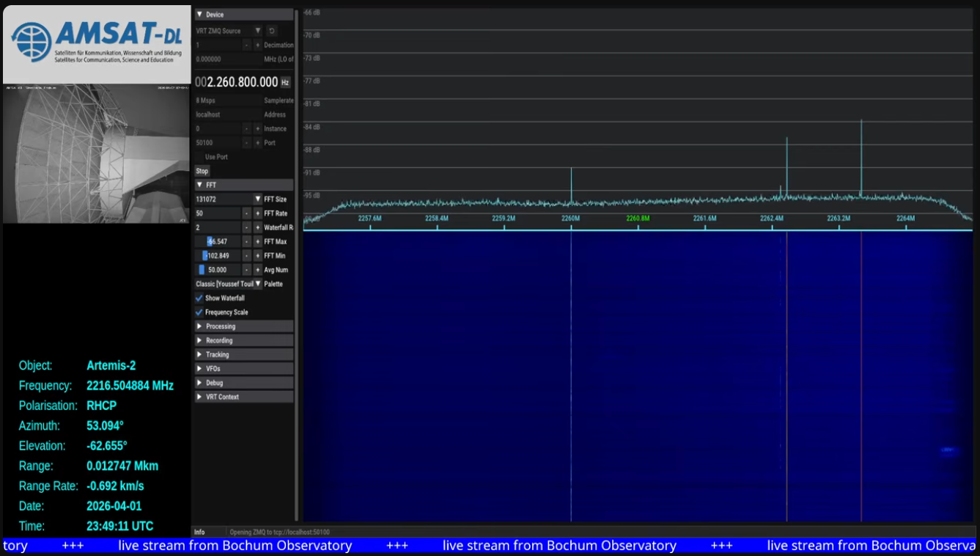Screen dimensions: 980x556
Task: Toggle the Frequency Scale checkbox
Action: 199,312
